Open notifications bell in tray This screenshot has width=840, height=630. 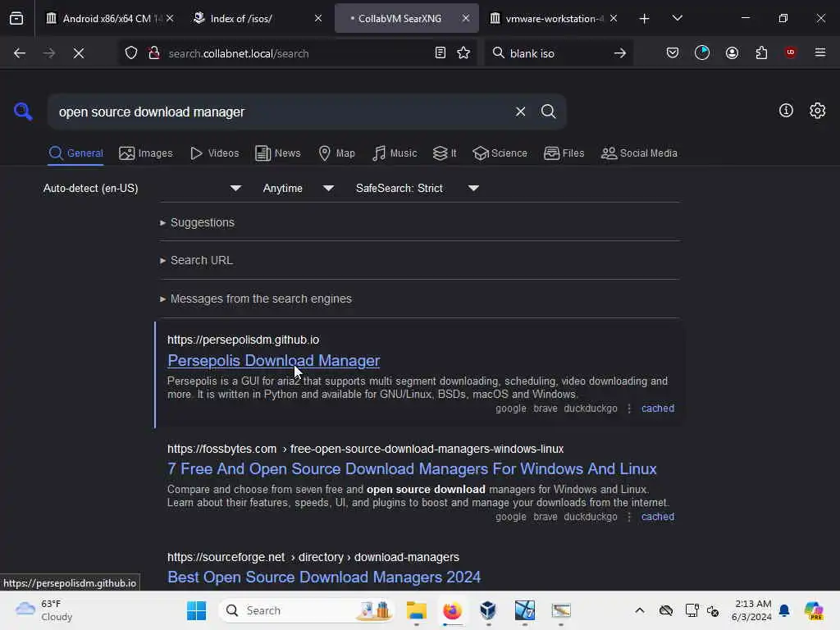click(784, 610)
